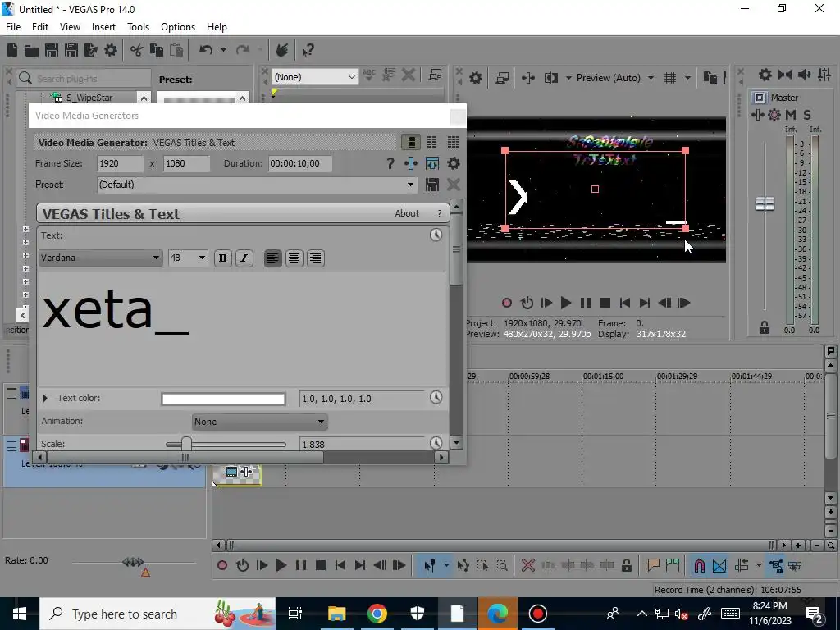Click the Scale animation clock icon
840x630 pixels.
pyautogui.click(x=436, y=443)
